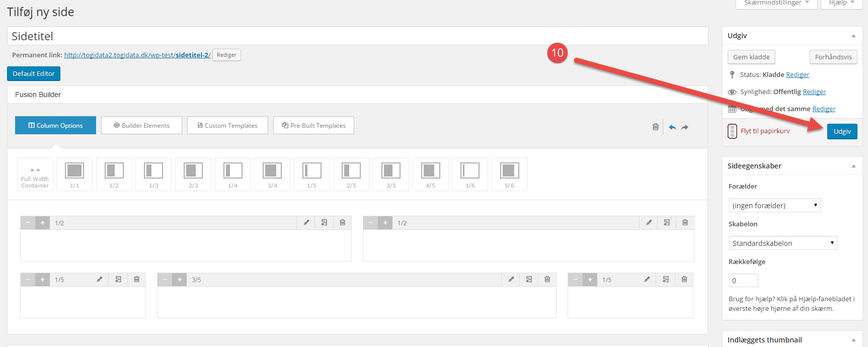Image resolution: width=868 pixels, height=347 pixels.
Task: Collapse the Indlæggets thumbnail panel
Action: click(x=853, y=340)
